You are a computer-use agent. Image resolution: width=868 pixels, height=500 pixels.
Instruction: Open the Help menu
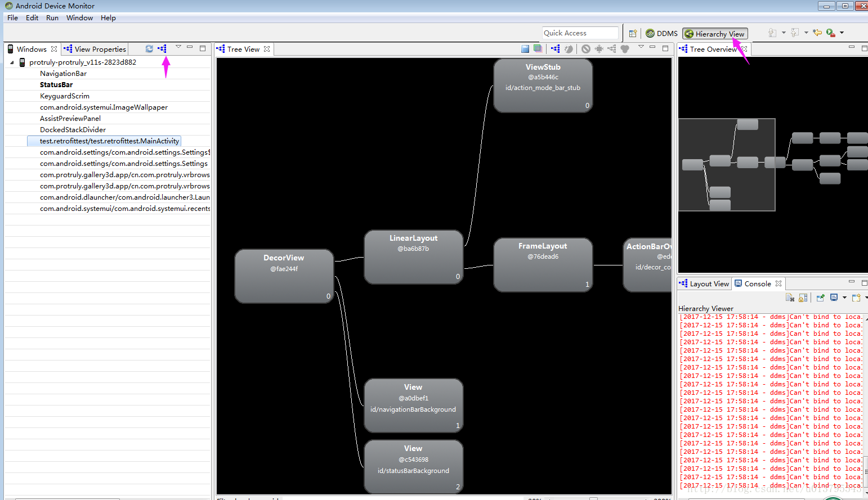coord(108,17)
